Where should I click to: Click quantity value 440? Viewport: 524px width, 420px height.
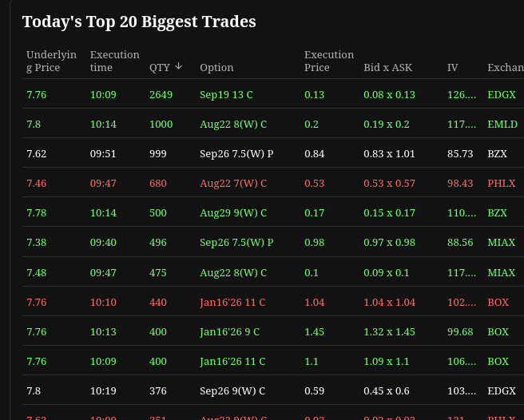[x=157, y=303]
